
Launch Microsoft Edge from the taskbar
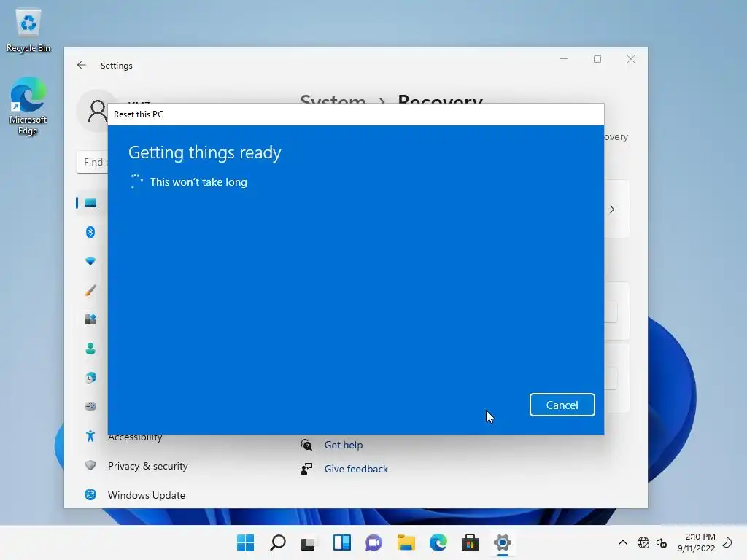coord(438,542)
